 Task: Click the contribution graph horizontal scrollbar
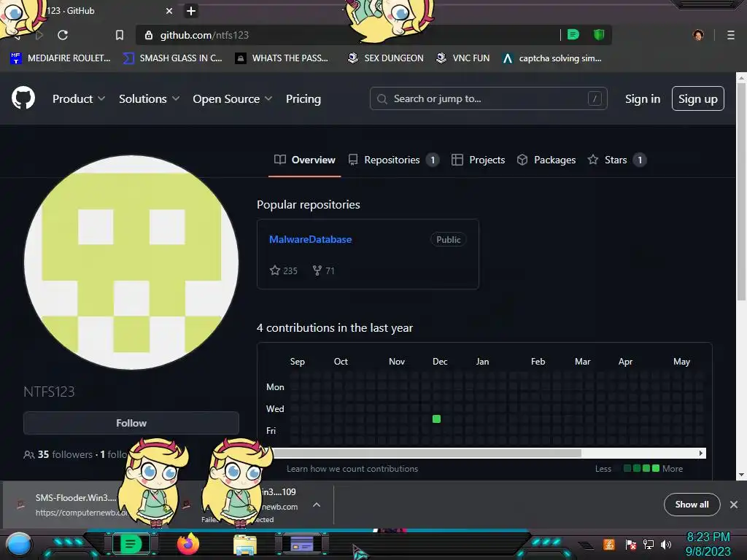(427, 453)
